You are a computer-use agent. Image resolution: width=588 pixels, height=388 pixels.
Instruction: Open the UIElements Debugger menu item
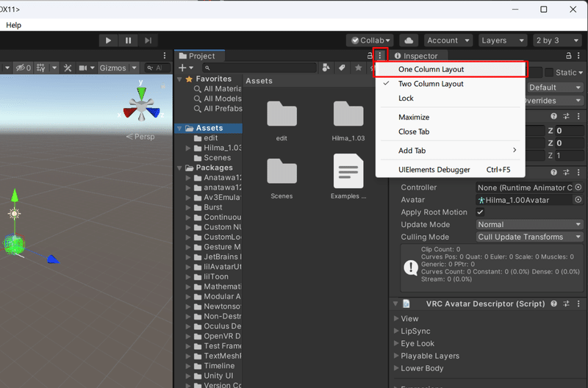click(x=450, y=170)
